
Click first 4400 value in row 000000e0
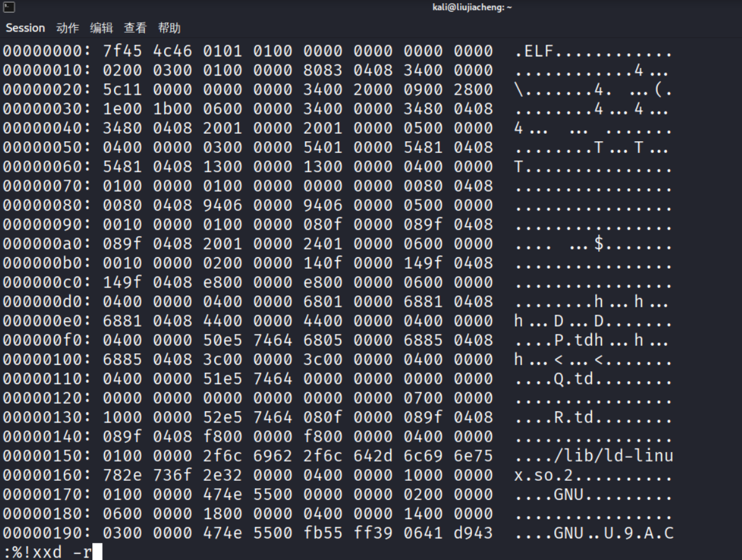pyautogui.click(x=223, y=322)
